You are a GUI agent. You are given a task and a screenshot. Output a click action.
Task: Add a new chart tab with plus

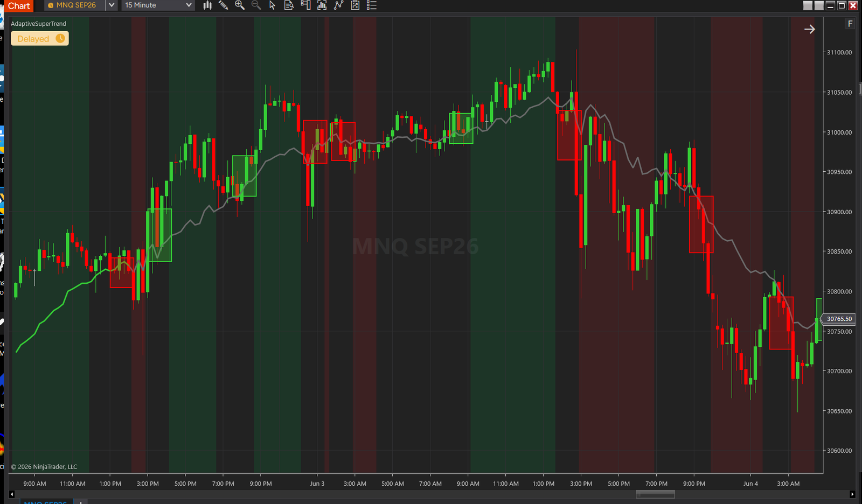(x=80, y=502)
